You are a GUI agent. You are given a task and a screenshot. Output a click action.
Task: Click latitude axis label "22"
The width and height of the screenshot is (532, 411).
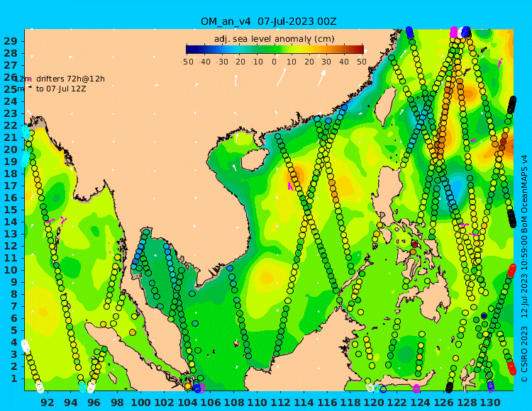click(10, 125)
